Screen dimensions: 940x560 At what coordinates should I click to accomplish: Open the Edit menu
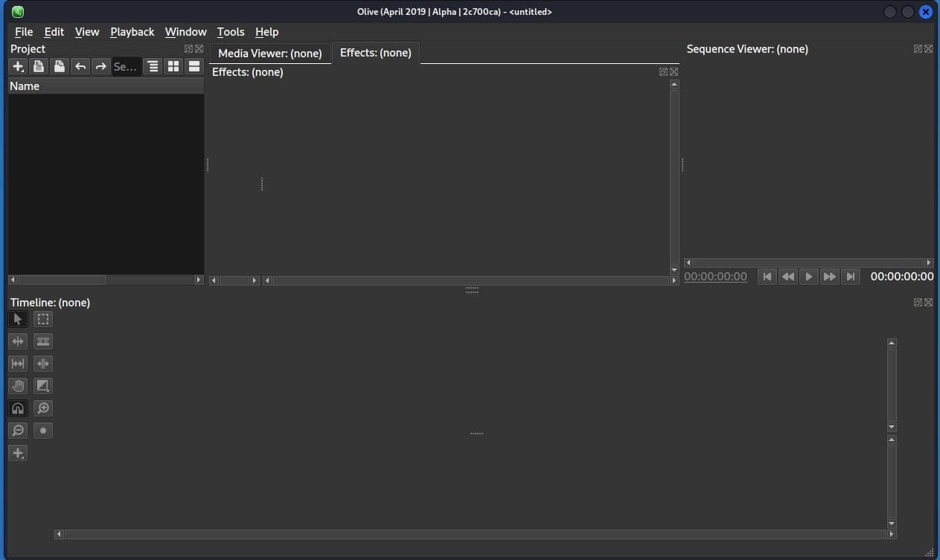54,32
